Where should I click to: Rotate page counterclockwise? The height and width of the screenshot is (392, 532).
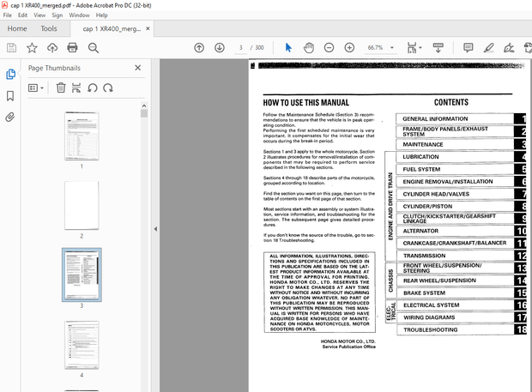(93, 88)
